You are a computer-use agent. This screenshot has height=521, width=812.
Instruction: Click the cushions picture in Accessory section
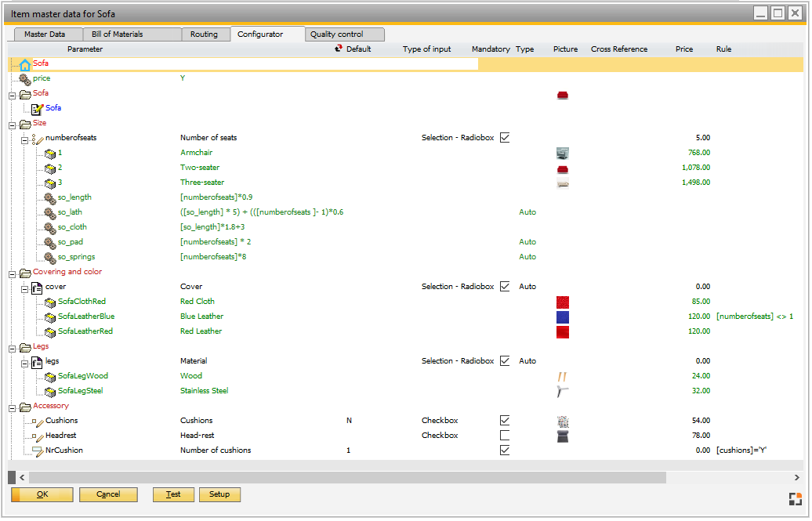564,420
